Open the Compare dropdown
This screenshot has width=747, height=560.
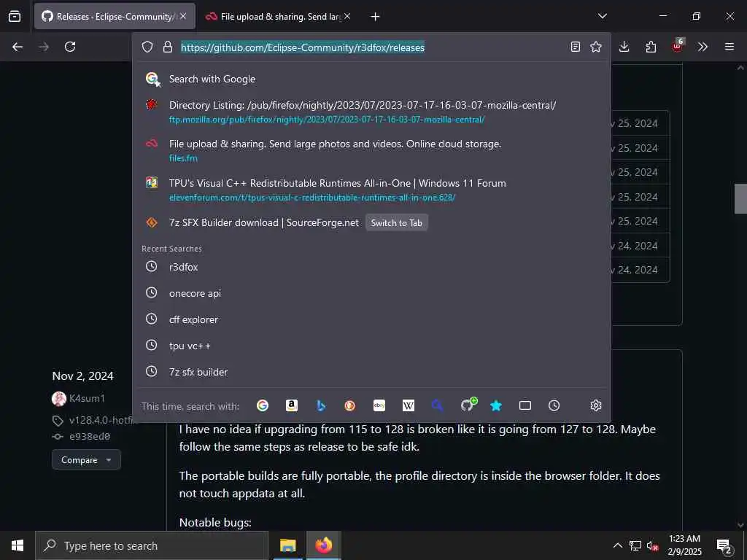86,459
